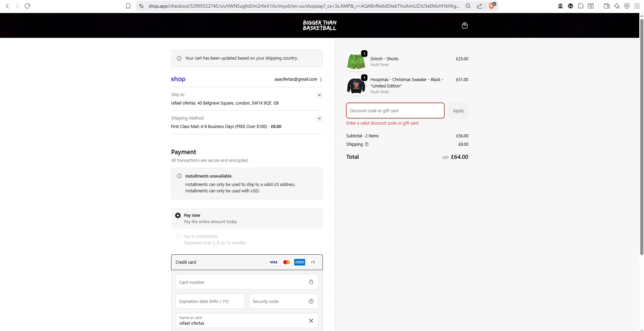
Task: Click the Amex card icon
Action: 300,262
